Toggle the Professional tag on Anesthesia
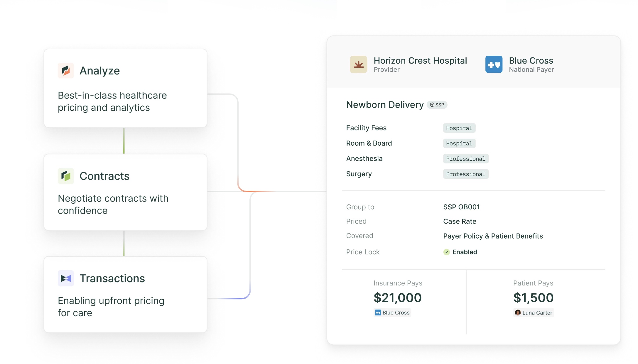 coord(465,159)
